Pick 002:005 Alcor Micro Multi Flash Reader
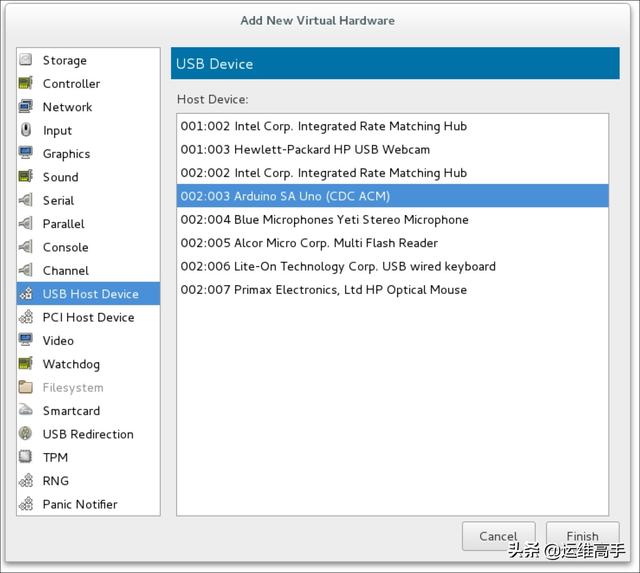This screenshot has height=573, width=640. pos(392,243)
